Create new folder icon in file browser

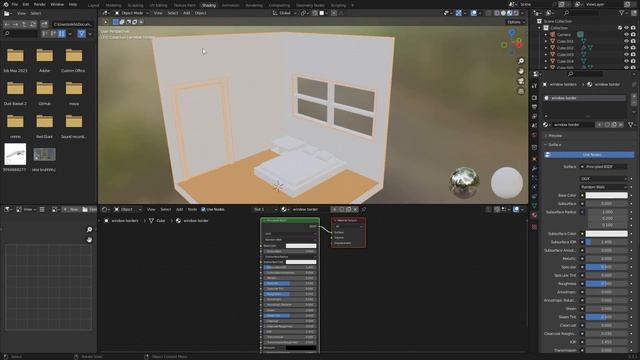pos(44,24)
